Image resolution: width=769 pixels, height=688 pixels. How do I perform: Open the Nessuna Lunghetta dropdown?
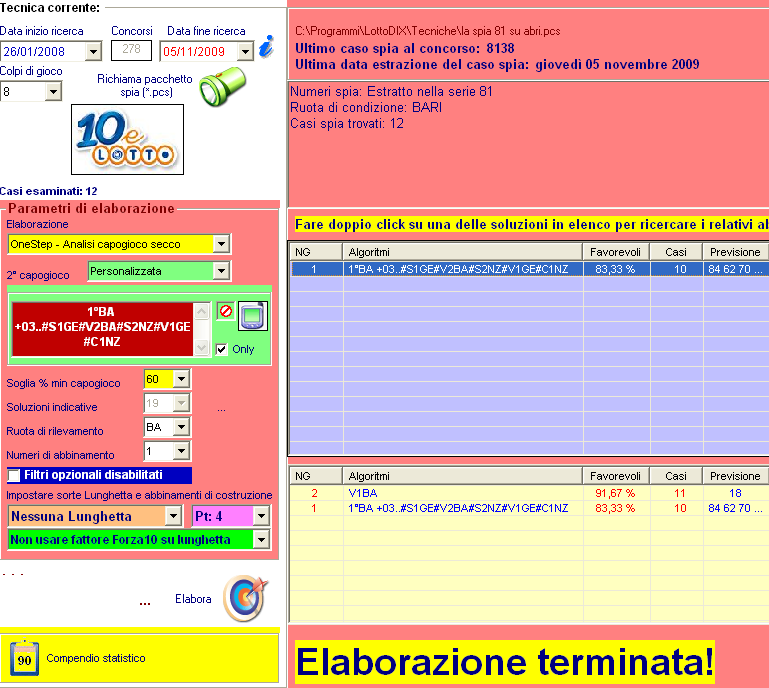point(173,516)
